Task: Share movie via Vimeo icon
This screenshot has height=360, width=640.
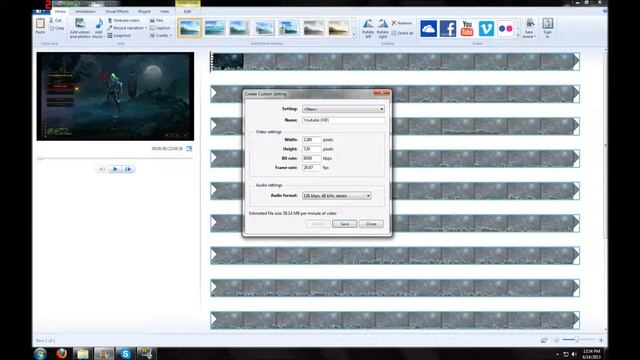Action: point(486,29)
